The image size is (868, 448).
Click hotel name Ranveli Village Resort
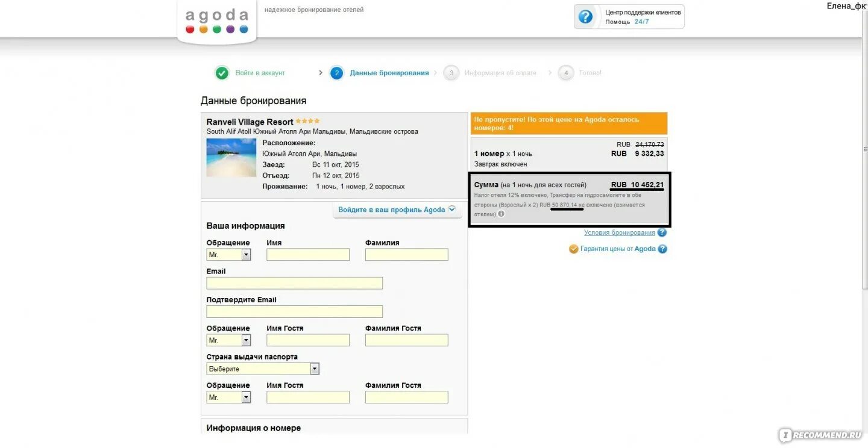click(x=250, y=122)
